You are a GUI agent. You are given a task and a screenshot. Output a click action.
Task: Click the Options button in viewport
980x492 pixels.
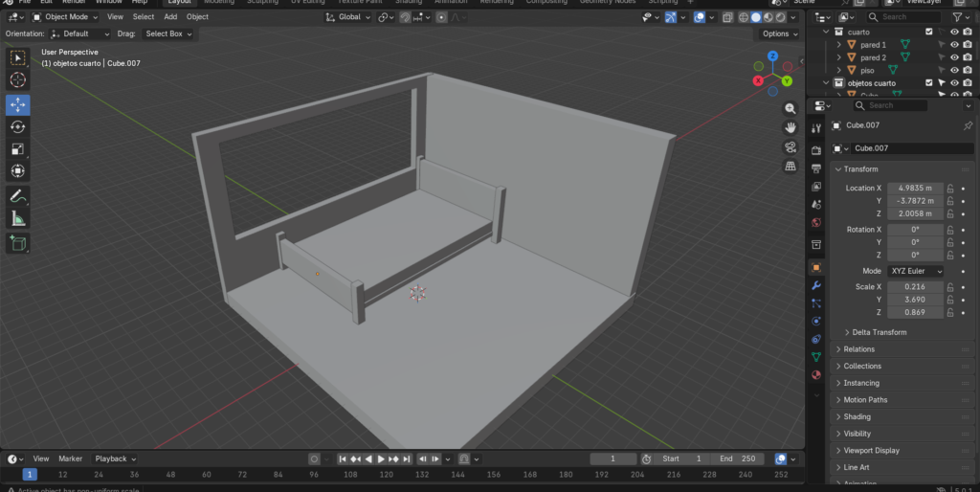point(779,34)
